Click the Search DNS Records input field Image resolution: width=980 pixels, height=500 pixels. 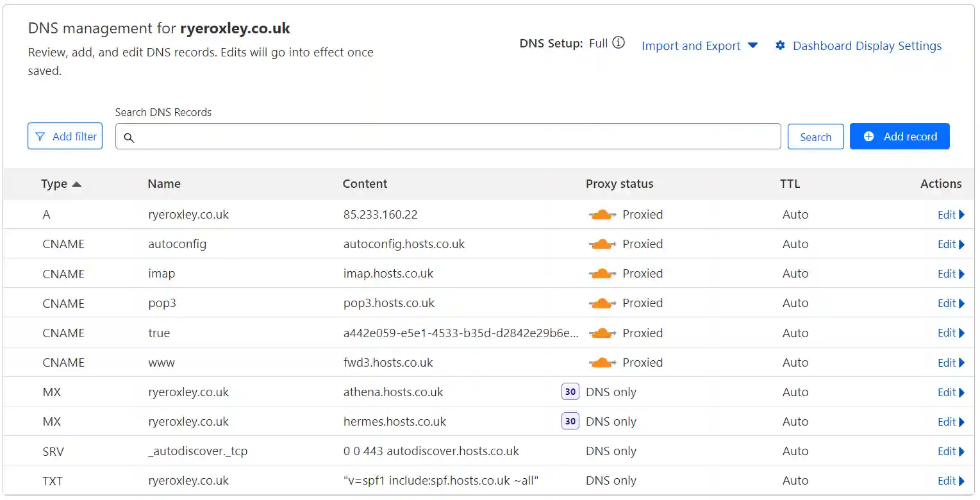[447, 136]
